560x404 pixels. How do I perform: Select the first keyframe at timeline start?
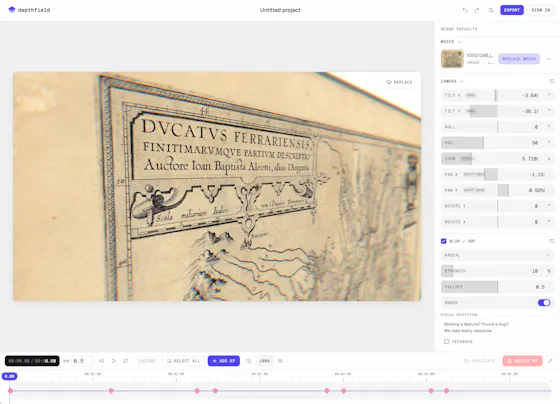pos(11,391)
